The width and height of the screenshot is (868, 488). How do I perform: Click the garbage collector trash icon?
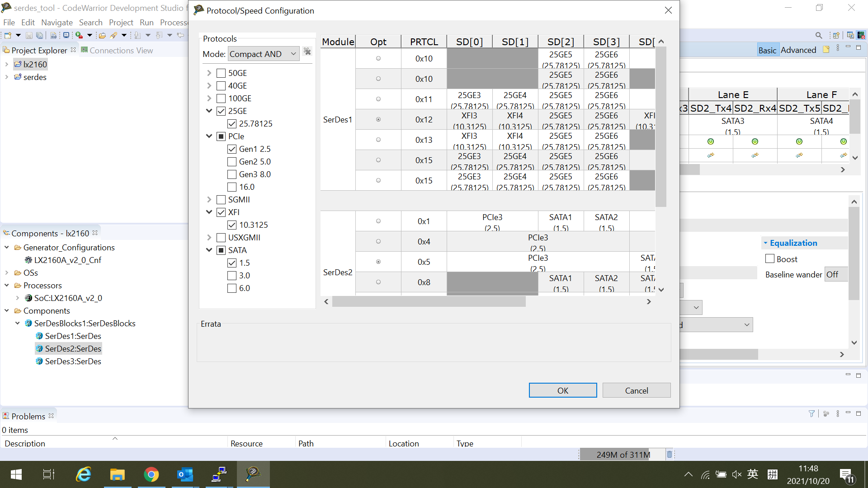point(670,455)
